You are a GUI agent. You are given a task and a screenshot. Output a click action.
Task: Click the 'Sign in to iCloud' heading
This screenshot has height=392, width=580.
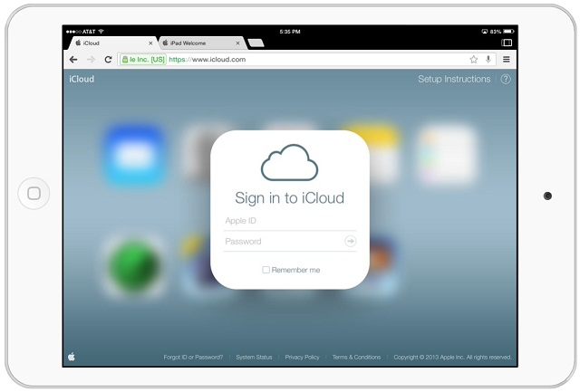[x=290, y=198]
